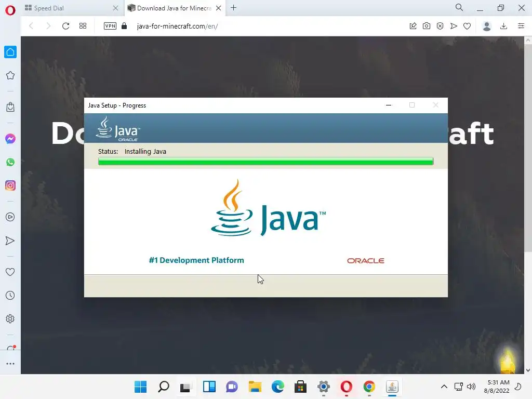Open Speed Dial grid button in toolbar
Screen dimensions: 532x399
pos(83,26)
